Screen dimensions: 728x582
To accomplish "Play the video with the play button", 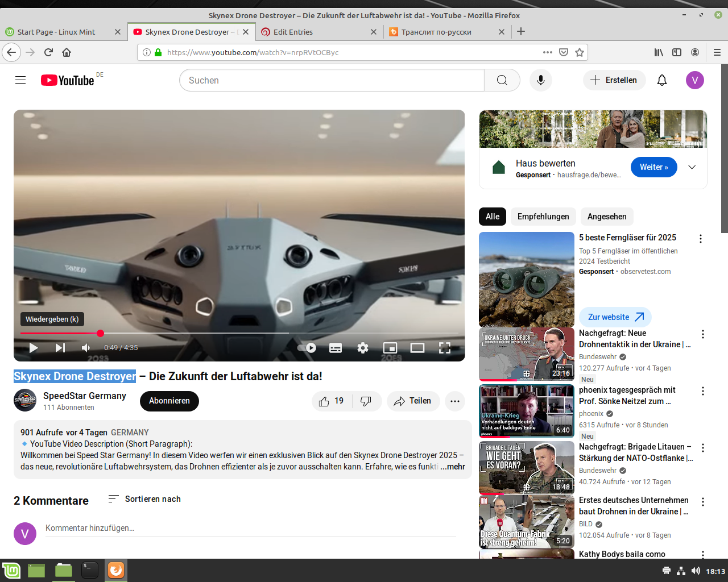I will tap(34, 348).
